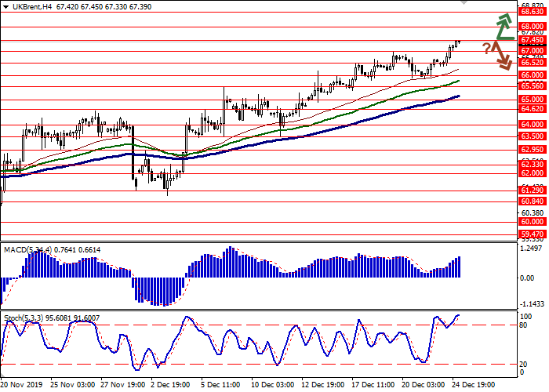Click the 17 Dec 11:00 date label

coord(372,386)
